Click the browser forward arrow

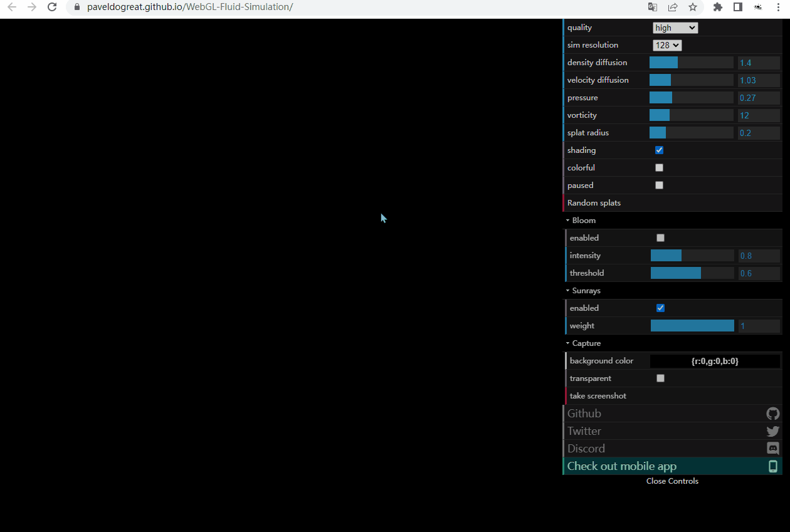[x=32, y=7]
